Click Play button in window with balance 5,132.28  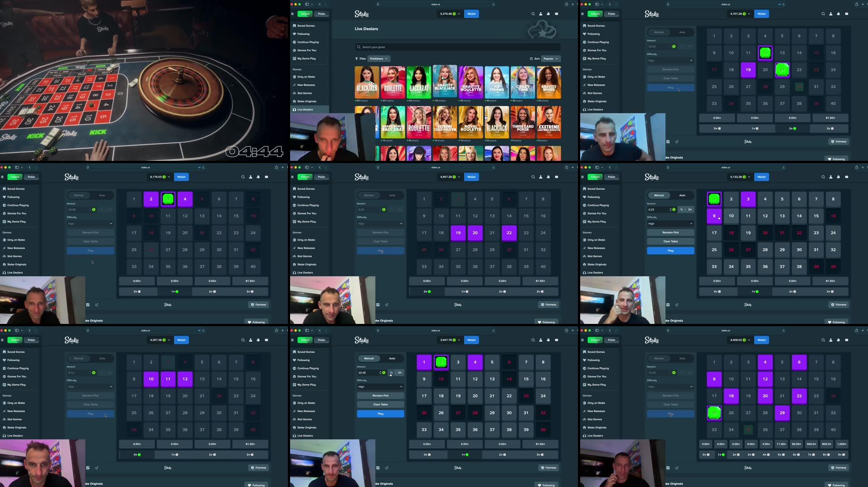pyautogui.click(x=671, y=251)
